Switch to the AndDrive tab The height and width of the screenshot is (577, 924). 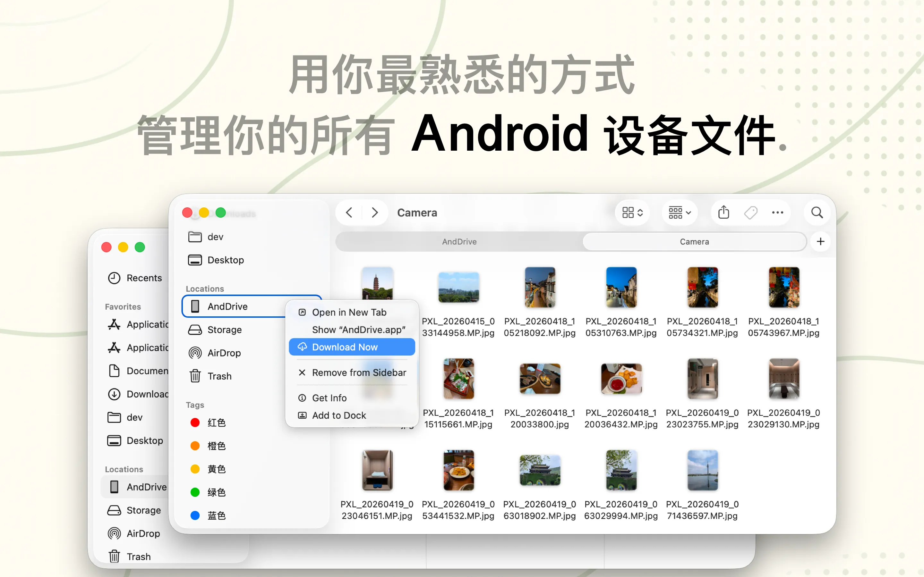459,242
